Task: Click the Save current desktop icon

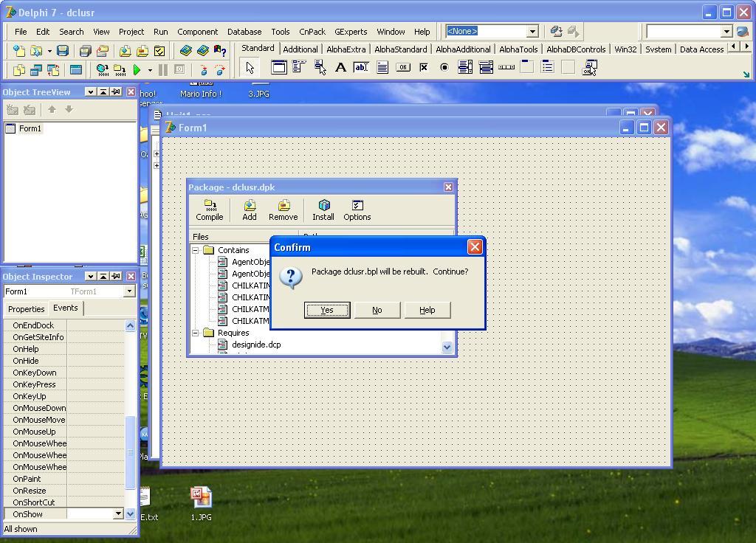Action: point(557,31)
